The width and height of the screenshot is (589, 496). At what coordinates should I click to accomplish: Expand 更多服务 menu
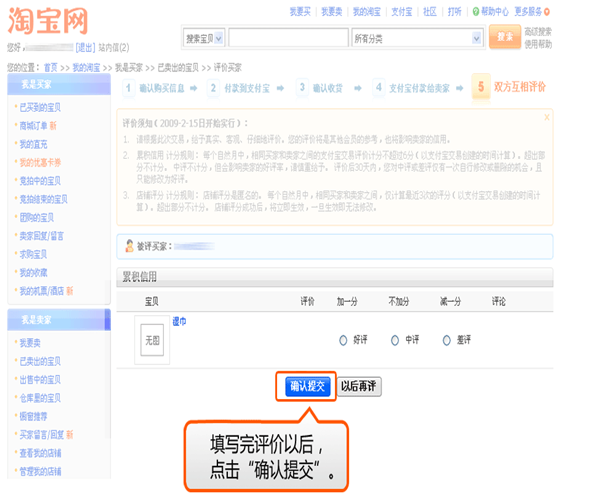pyautogui.click(x=528, y=12)
